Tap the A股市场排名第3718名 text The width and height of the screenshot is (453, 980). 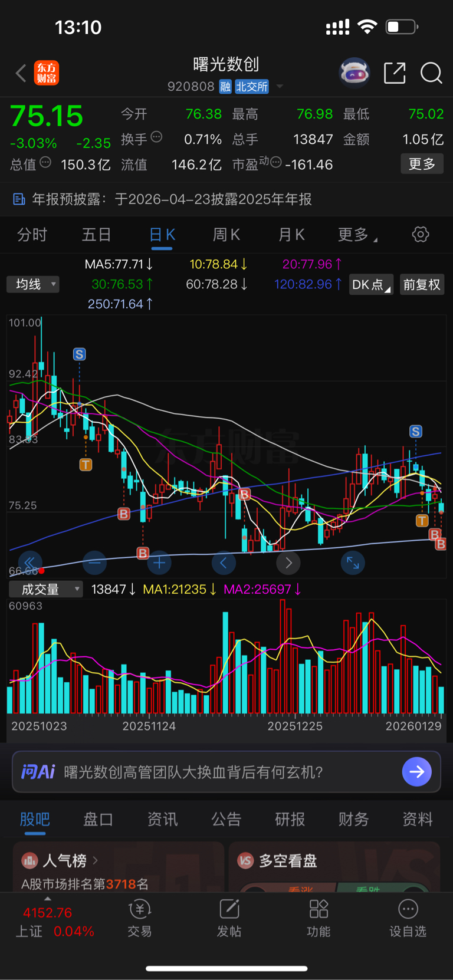tap(85, 884)
